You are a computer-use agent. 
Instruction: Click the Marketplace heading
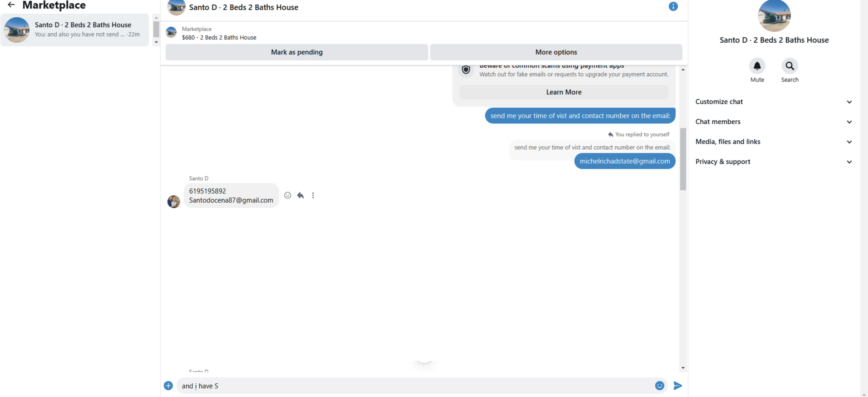54,5
